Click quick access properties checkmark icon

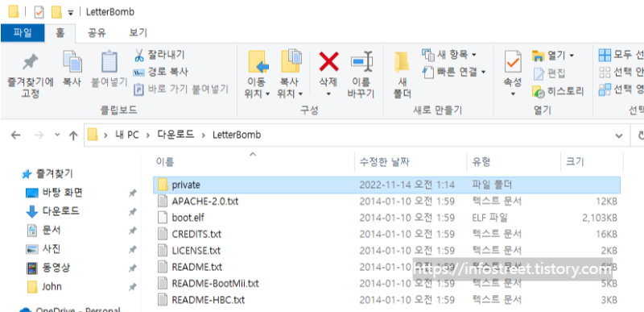click(x=39, y=12)
